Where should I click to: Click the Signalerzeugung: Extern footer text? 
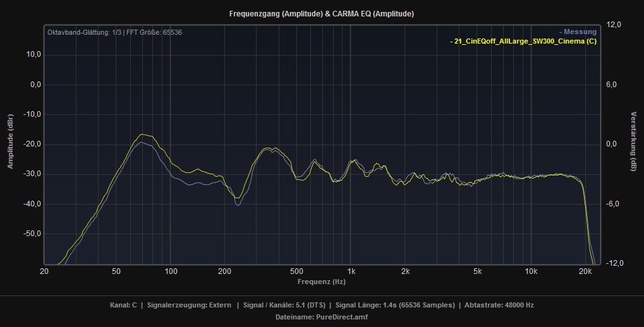coord(193,305)
